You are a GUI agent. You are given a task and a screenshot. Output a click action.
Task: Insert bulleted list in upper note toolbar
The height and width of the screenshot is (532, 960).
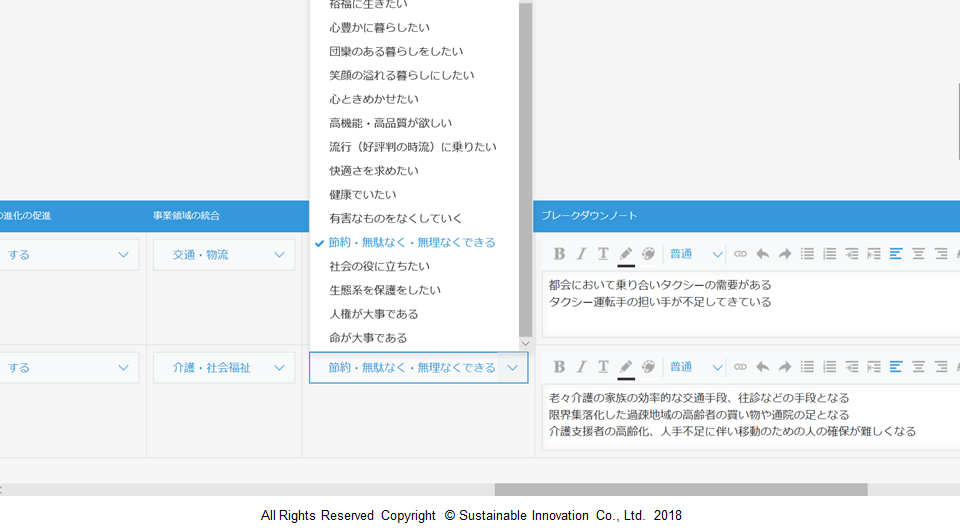coord(807,254)
